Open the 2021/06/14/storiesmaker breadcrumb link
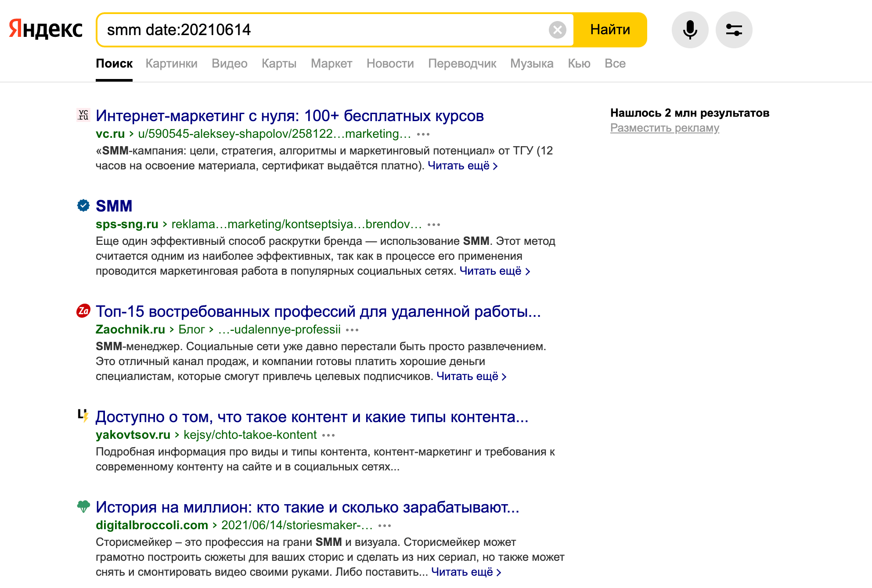 click(297, 525)
